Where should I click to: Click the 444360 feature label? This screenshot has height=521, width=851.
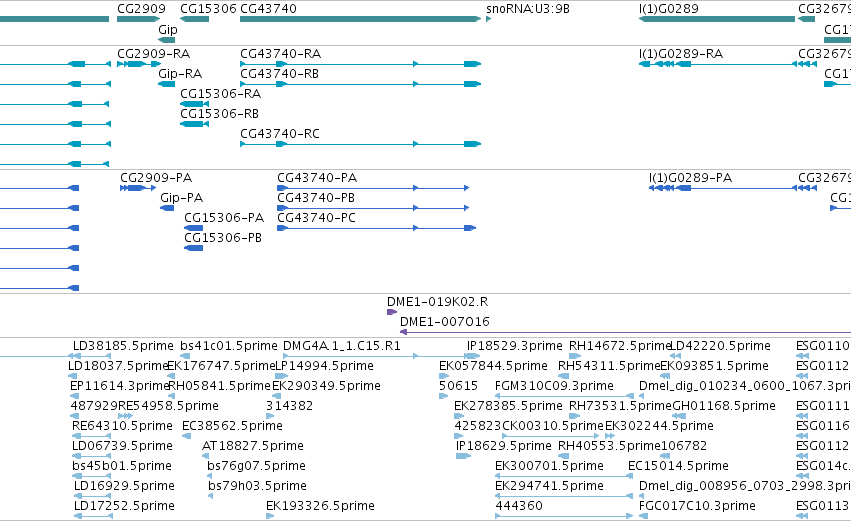[519, 507]
